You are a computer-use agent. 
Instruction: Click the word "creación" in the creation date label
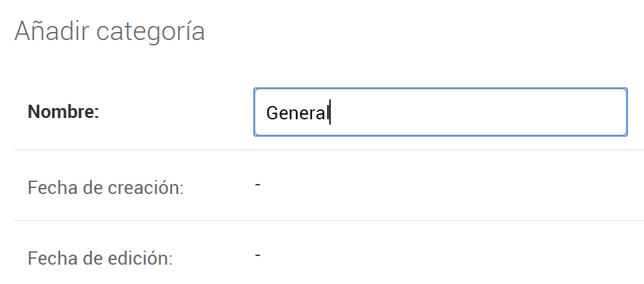145,188
